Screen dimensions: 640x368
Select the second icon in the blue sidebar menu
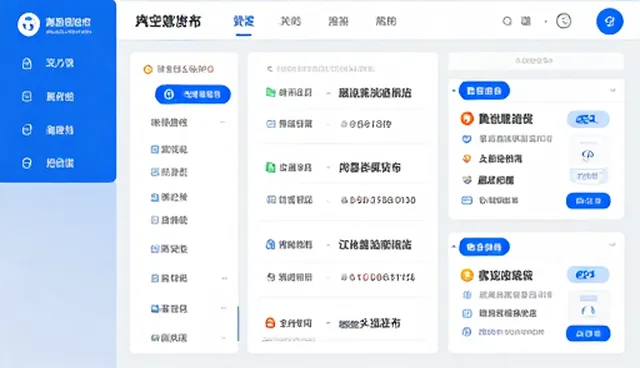27,97
